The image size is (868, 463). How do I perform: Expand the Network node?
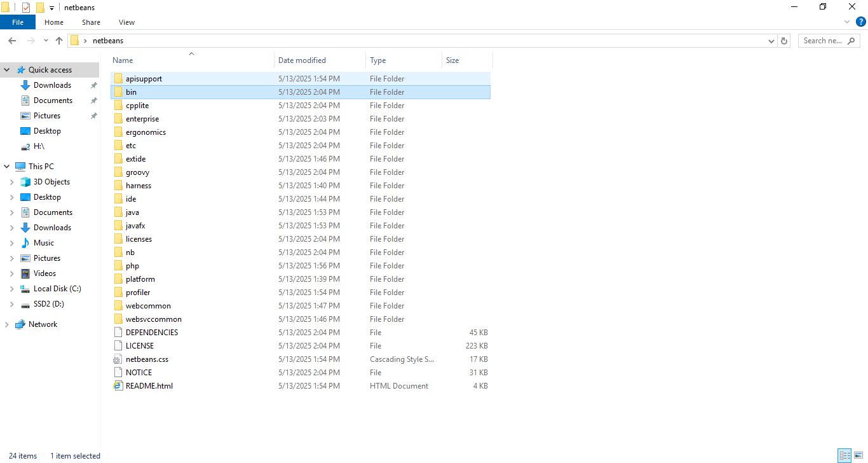click(x=7, y=324)
